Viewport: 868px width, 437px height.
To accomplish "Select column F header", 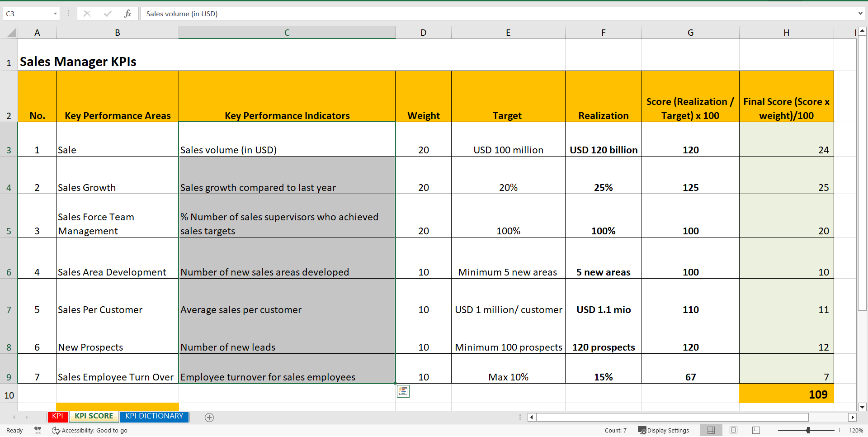I will 604,33.
